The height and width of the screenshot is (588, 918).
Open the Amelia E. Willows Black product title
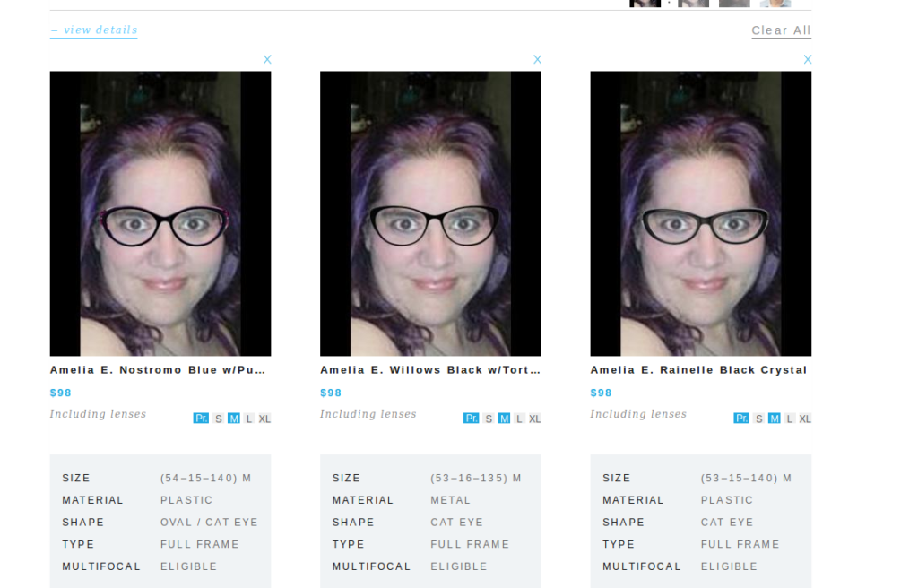(x=430, y=370)
